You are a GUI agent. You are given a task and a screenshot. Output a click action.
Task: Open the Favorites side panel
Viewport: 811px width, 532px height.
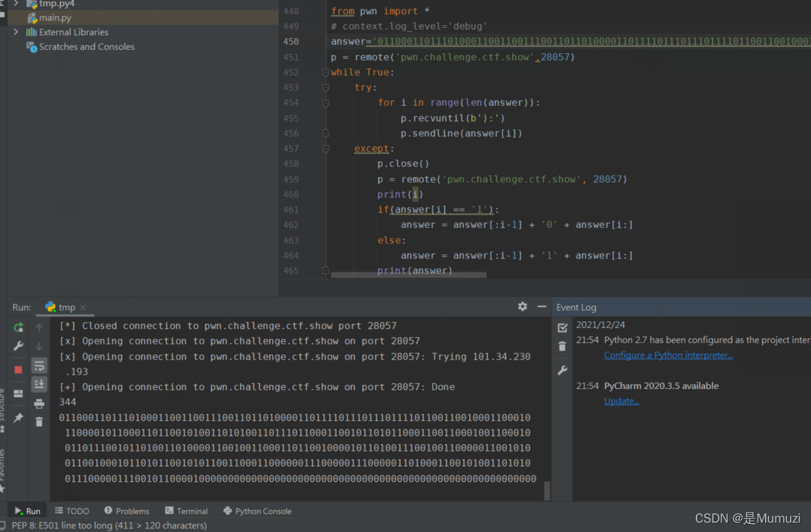(x=3, y=464)
